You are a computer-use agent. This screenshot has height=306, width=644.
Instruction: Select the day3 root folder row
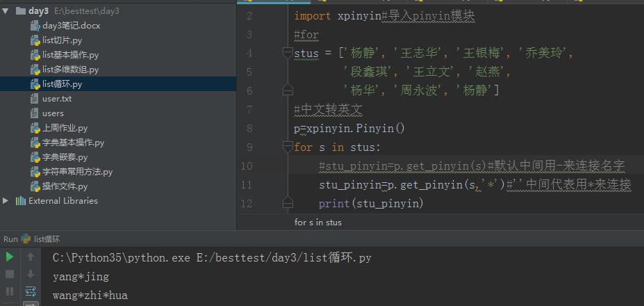118,11
